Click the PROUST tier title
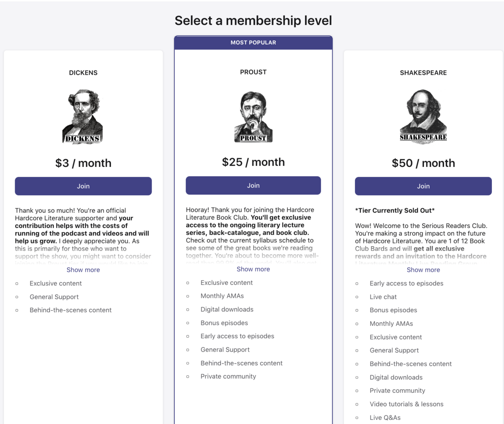 point(253,72)
